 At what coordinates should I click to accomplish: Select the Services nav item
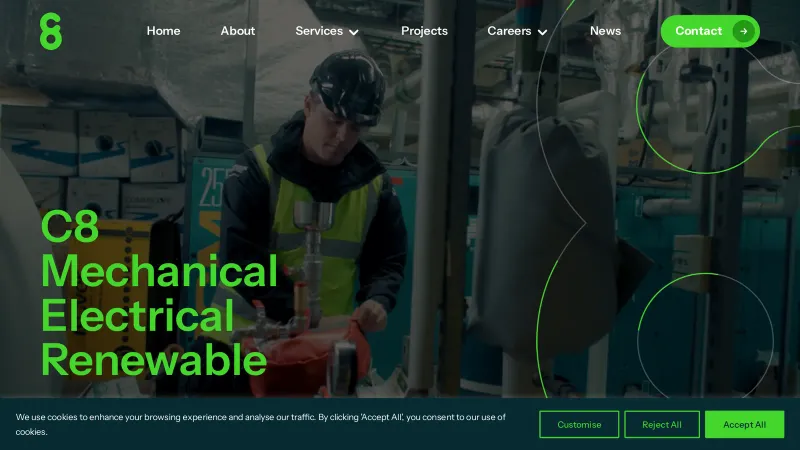319,31
